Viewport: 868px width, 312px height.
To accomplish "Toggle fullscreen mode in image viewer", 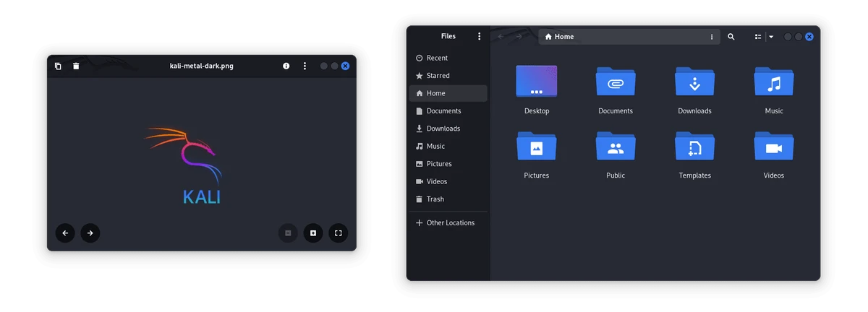I will pyautogui.click(x=338, y=233).
